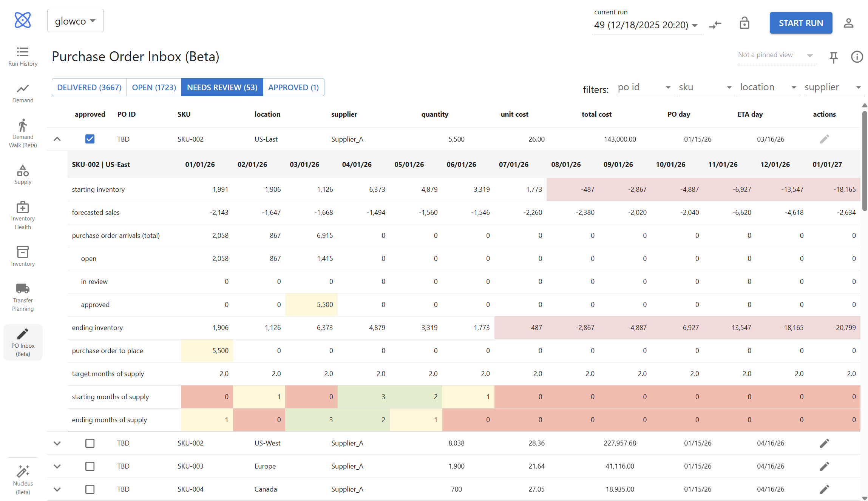Click the ETA day column header

point(750,114)
